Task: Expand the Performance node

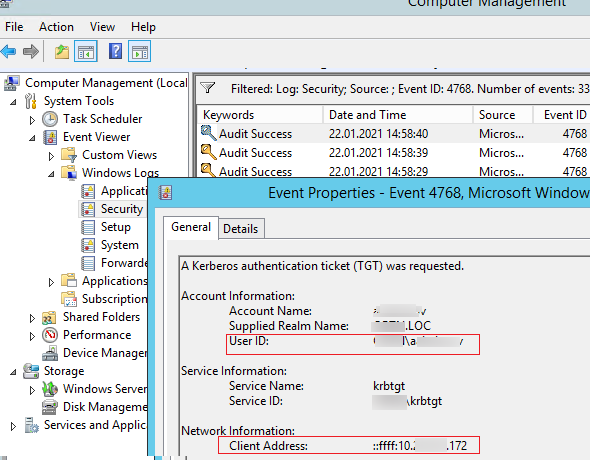Action: (32, 336)
